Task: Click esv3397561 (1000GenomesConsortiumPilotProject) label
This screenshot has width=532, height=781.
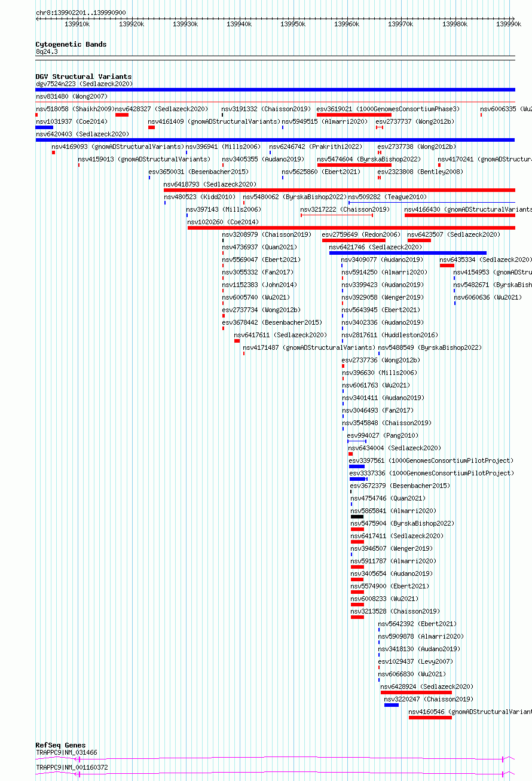Action: tap(431, 460)
